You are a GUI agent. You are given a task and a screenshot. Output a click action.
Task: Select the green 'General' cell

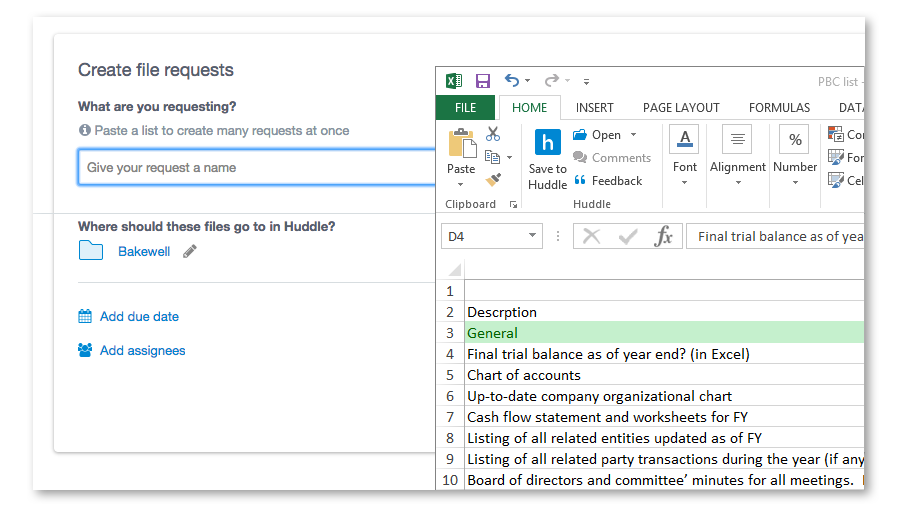click(664, 333)
